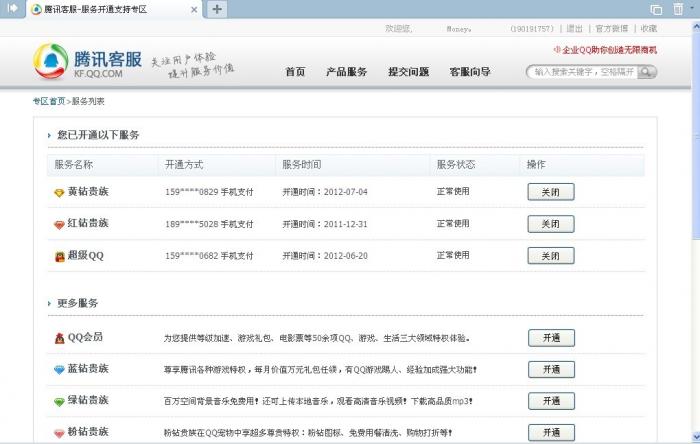
Task: Close the 红钻贵族 service with 关闭
Action: (x=551, y=224)
